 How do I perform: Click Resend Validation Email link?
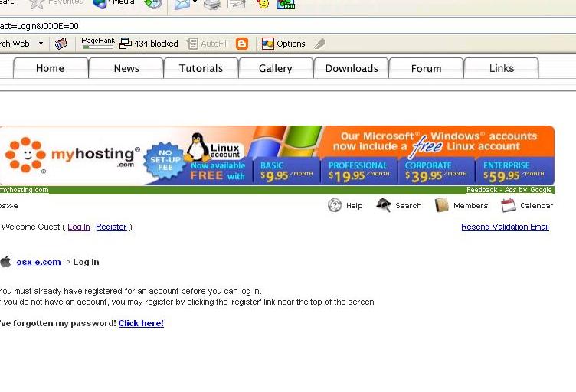point(505,227)
